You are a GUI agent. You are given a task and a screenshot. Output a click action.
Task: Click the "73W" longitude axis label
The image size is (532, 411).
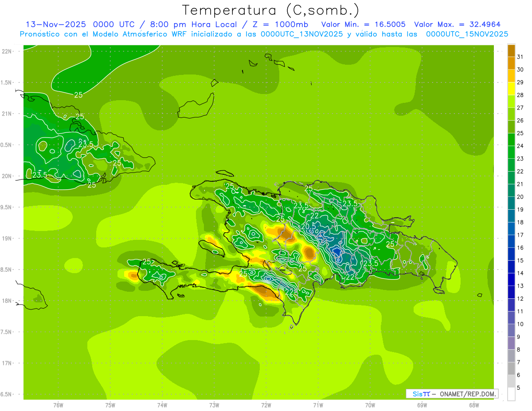pos(214,405)
